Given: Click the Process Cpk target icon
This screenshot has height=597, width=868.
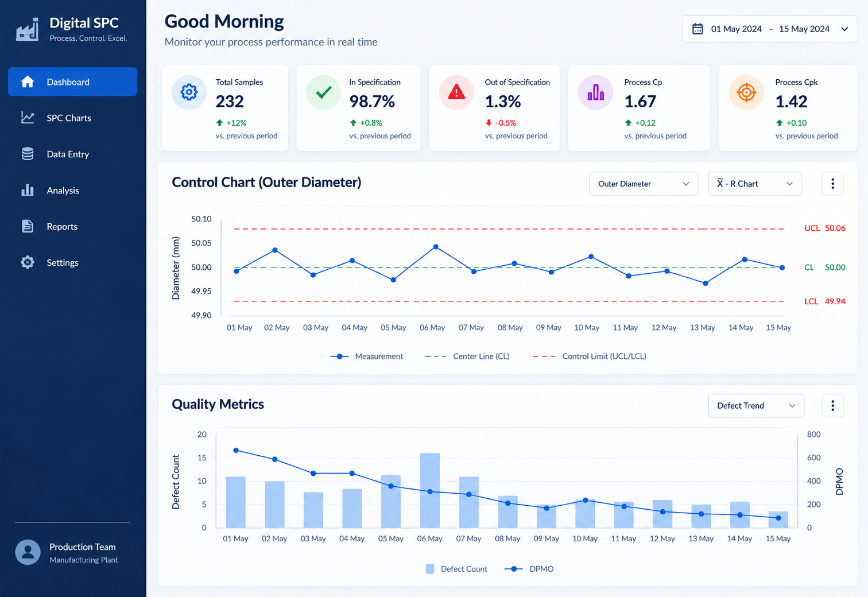Looking at the screenshot, I should point(746,92).
